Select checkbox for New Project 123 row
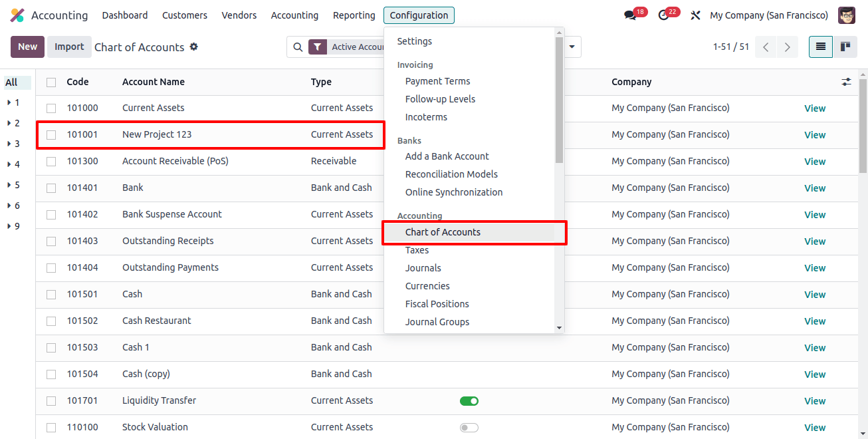The width and height of the screenshot is (868, 439). pos(51,135)
